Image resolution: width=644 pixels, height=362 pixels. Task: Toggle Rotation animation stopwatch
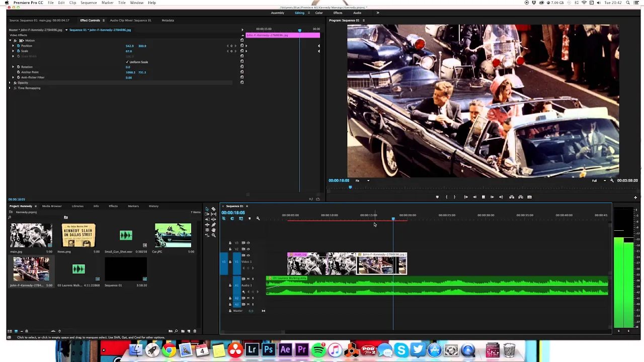[19, 67]
